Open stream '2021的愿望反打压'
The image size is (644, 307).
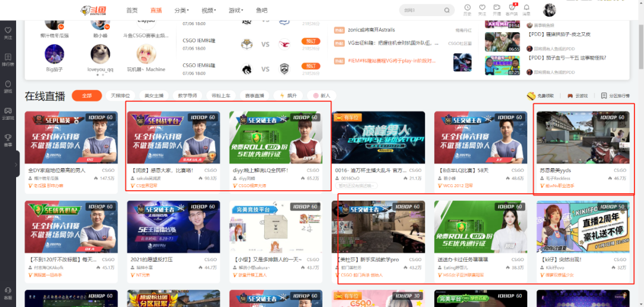coord(151,259)
